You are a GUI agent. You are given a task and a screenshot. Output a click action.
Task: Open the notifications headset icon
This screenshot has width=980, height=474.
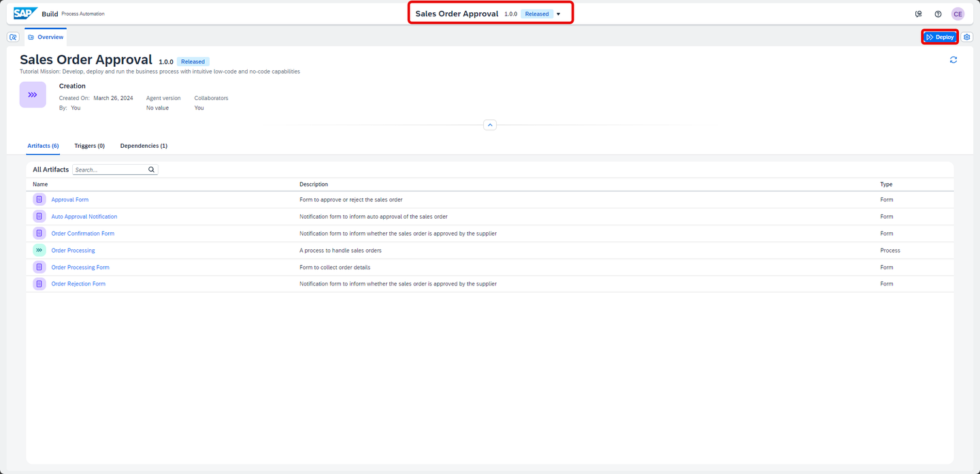(x=919, y=14)
